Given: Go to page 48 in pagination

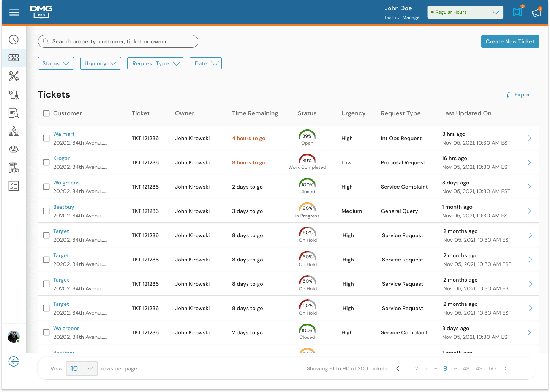Looking at the screenshot, I should point(466,368).
